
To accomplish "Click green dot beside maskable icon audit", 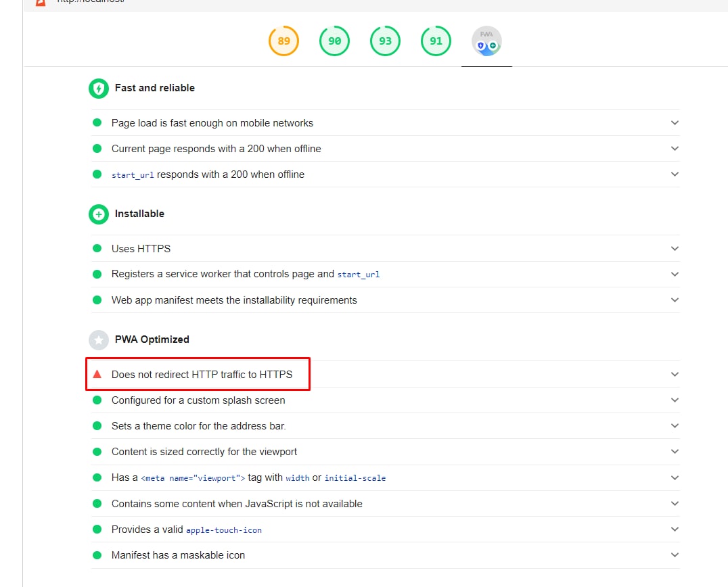I will 97,555.
